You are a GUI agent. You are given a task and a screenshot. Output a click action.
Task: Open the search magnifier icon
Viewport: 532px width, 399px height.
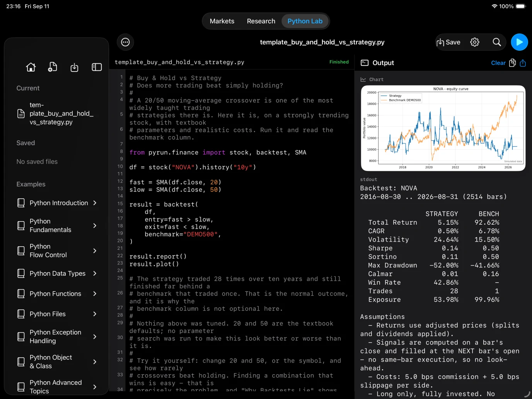pyautogui.click(x=497, y=42)
